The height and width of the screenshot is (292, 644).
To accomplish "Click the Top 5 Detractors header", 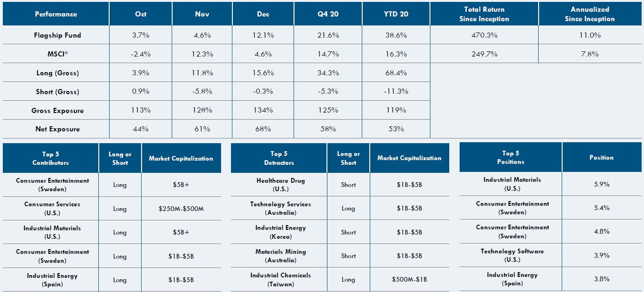I will [279, 158].
